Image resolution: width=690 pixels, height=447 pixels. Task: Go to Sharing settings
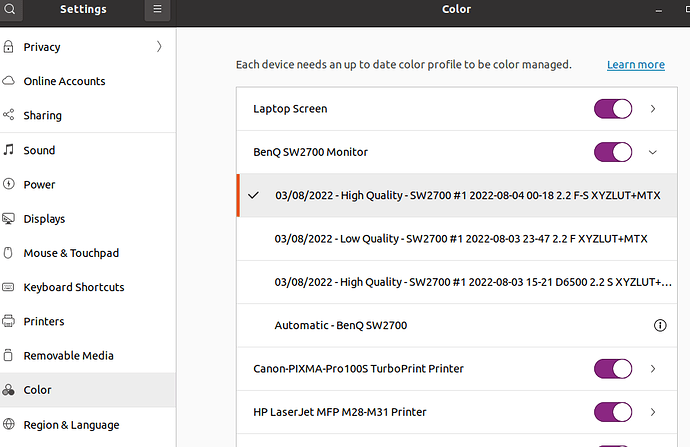pyautogui.click(x=88, y=115)
